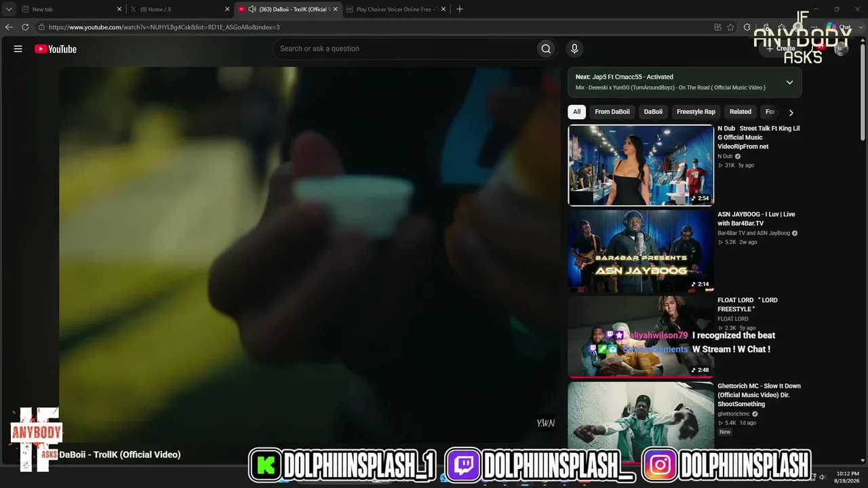Close the New tab browser tab

click(119, 9)
